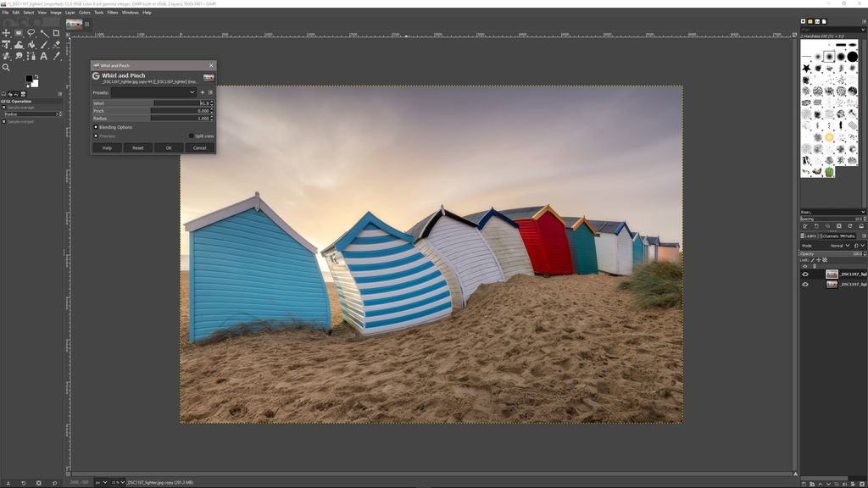Click OK to apply Whirl and Pinch
Image resolution: width=868 pixels, height=488 pixels.
170,147
